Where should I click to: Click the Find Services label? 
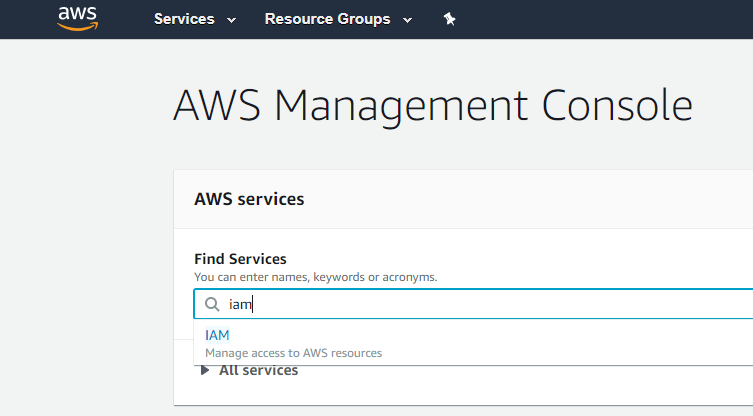point(240,259)
